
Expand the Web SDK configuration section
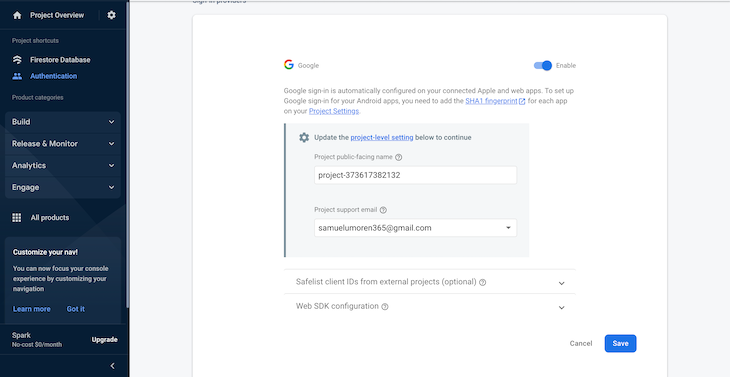tap(430, 306)
